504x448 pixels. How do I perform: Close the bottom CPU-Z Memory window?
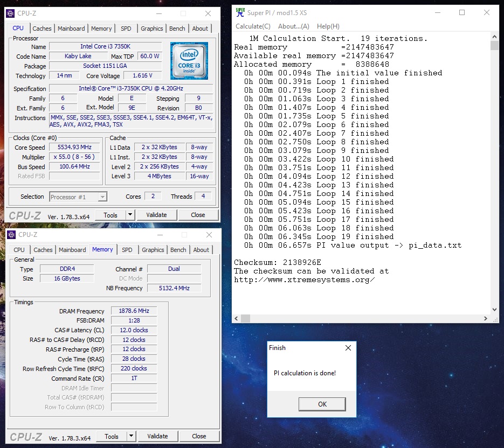pos(209,235)
